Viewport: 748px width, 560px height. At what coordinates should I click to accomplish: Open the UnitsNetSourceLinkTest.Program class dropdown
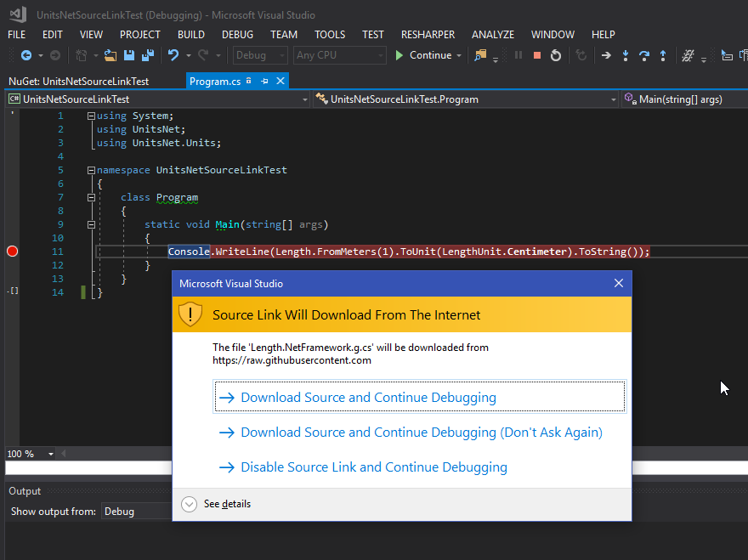click(466, 99)
